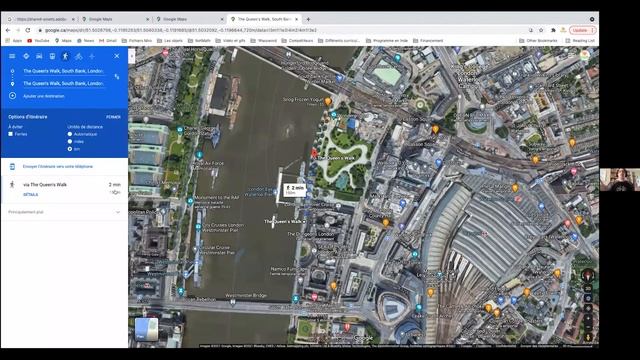Bookmark this page with star icon
This screenshot has height=360, width=640.
(x=541, y=30)
